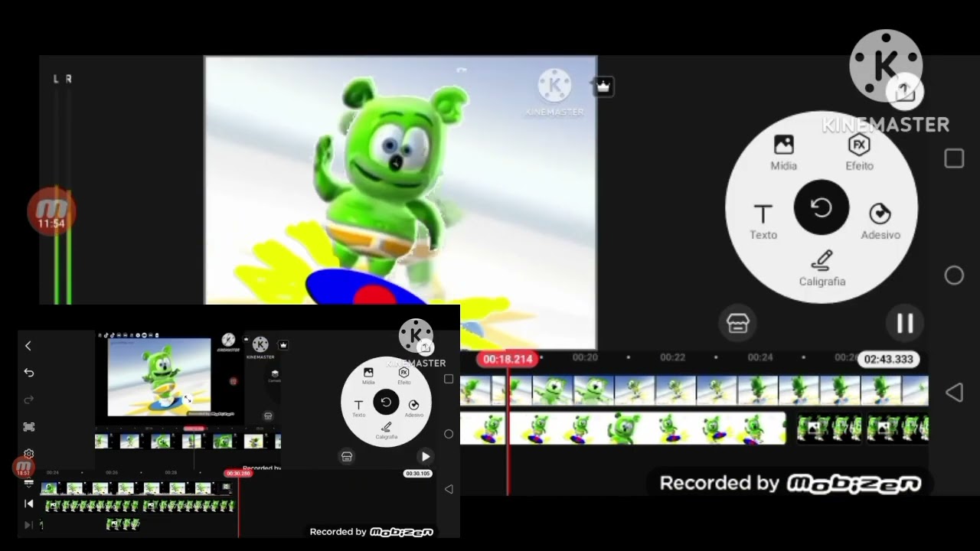Tap export share icon in small editor

point(425,348)
